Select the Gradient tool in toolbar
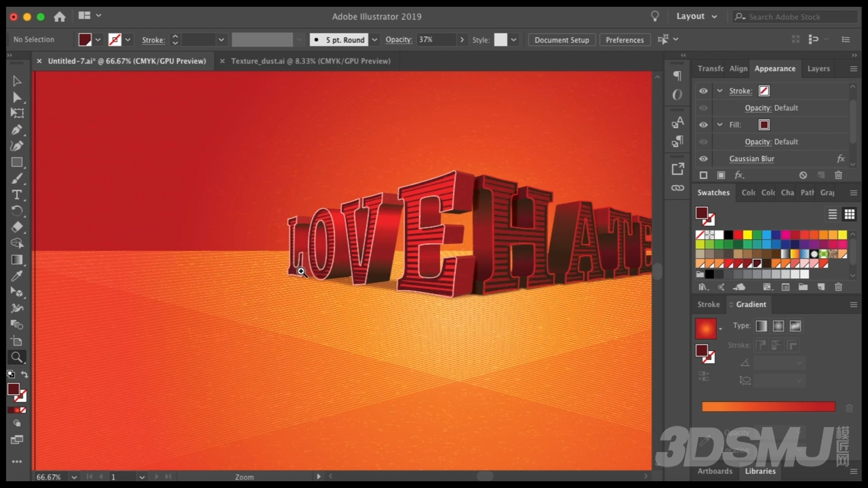Viewport: 868px width, 488px height. point(17,260)
